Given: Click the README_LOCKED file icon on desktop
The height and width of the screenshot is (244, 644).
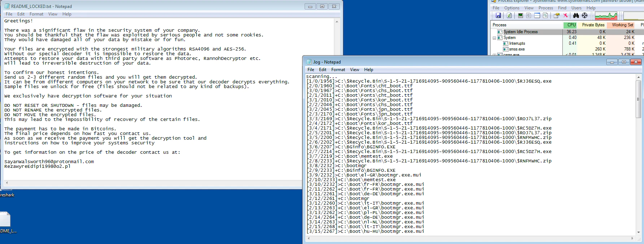Looking at the screenshot, I should coord(5,219).
